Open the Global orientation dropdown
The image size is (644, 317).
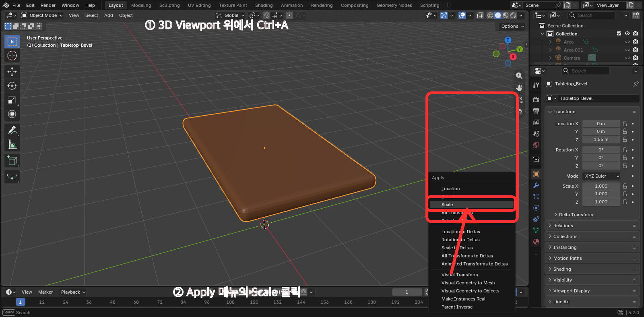pyautogui.click(x=230, y=15)
